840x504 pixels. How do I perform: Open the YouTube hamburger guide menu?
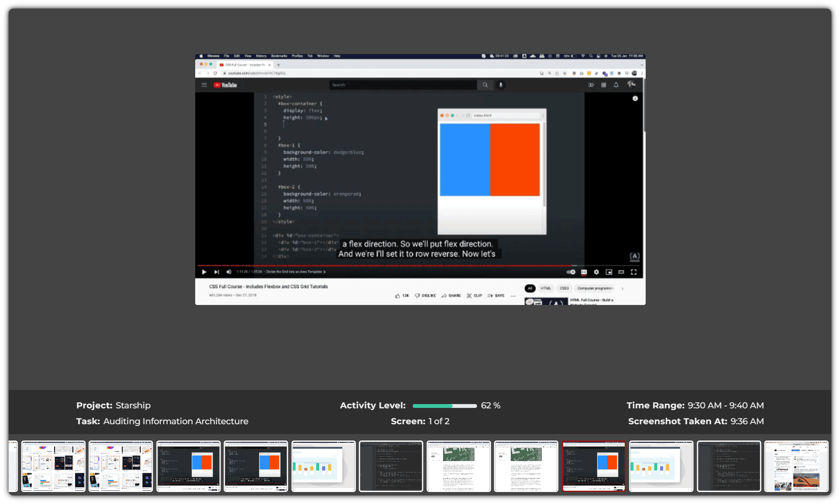click(204, 85)
